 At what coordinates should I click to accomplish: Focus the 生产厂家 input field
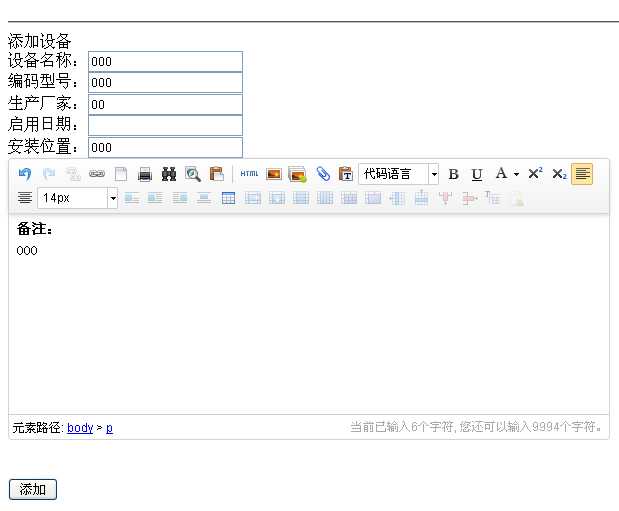165,105
